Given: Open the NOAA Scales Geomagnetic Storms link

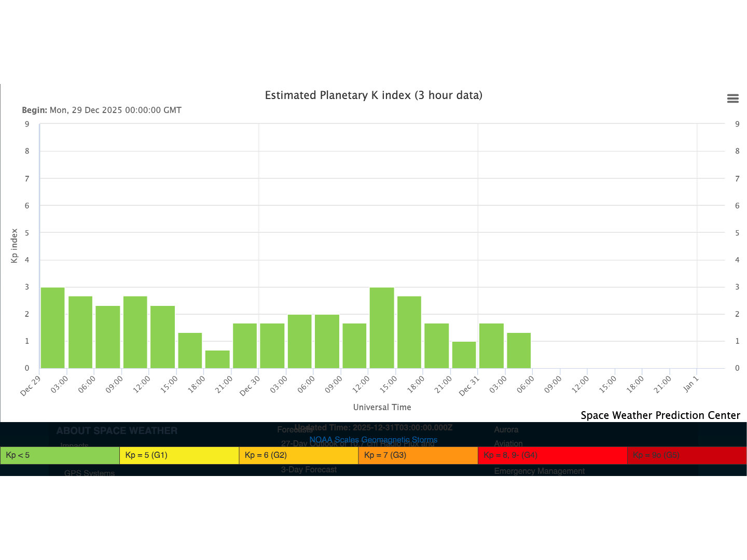Looking at the screenshot, I should coord(374,440).
